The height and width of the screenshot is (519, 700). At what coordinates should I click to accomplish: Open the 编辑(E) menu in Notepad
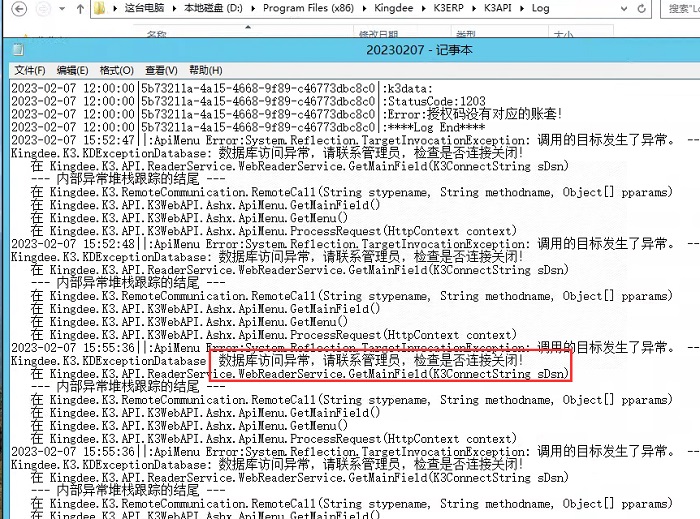72,71
